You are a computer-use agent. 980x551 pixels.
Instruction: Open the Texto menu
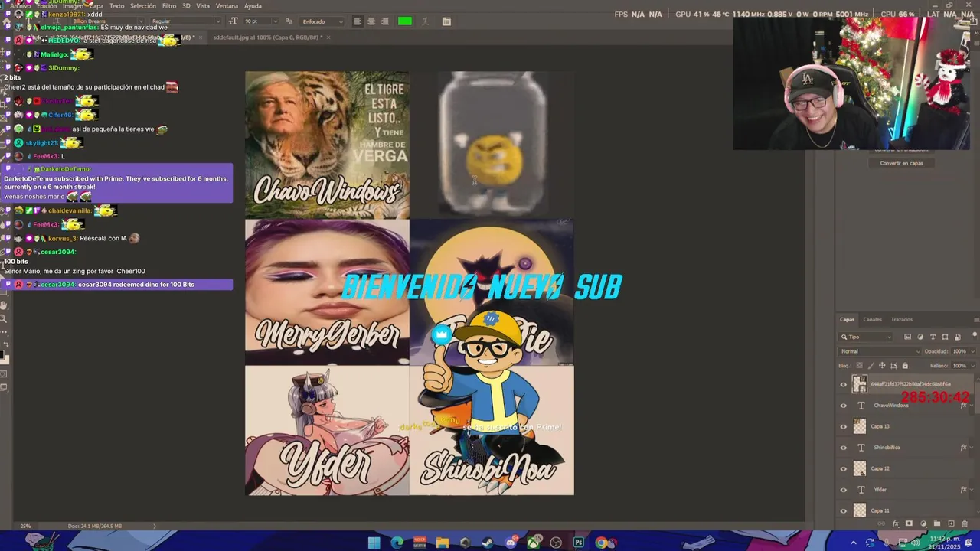[x=116, y=6]
